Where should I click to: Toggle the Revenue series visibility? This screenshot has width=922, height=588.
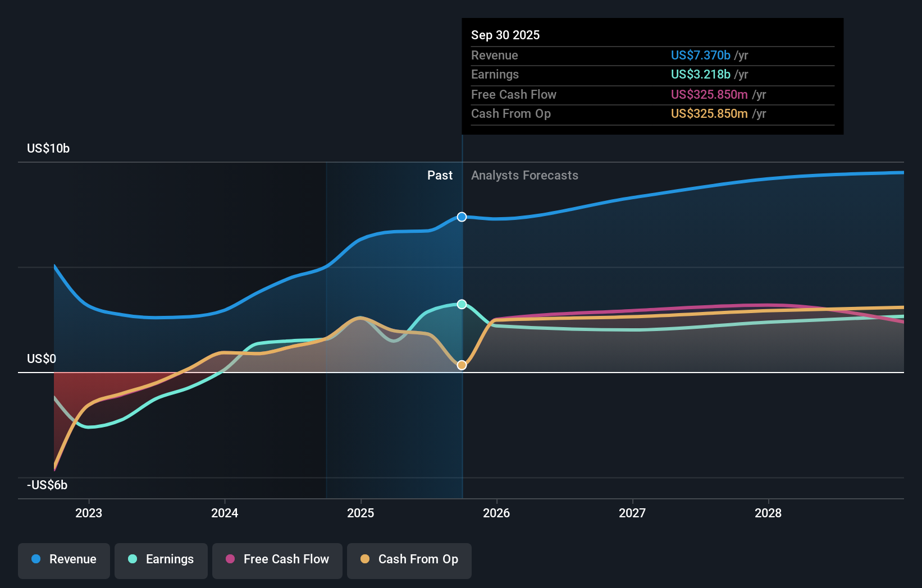click(63, 559)
